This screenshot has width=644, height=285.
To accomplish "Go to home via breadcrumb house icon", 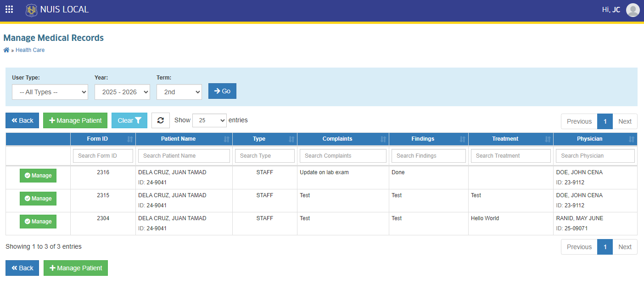I will tap(6, 50).
